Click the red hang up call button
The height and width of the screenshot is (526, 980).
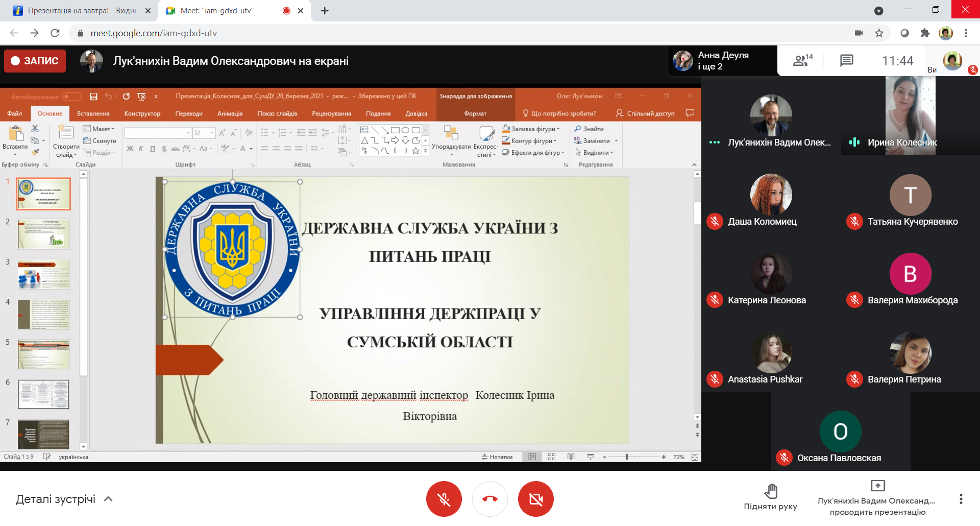(x=489, y=499)
